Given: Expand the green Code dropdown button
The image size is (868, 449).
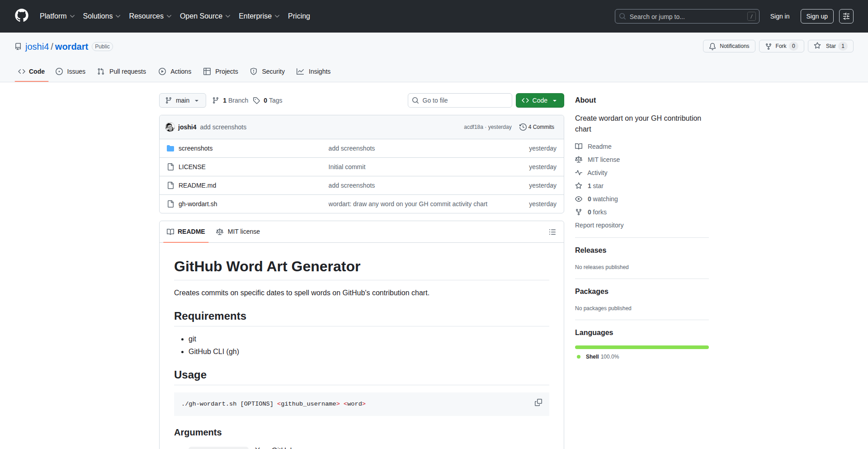Looking at the screenshot, I should click(539, 100).
